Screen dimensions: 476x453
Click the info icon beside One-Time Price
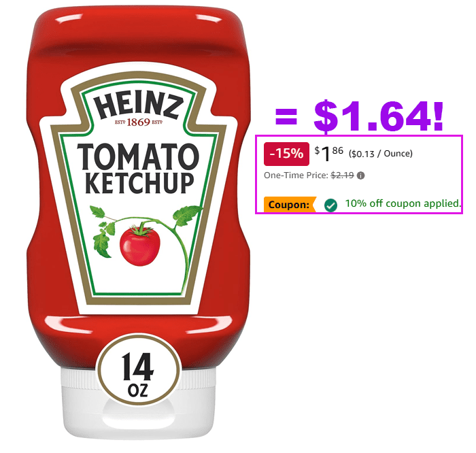(x=360, y=175)
